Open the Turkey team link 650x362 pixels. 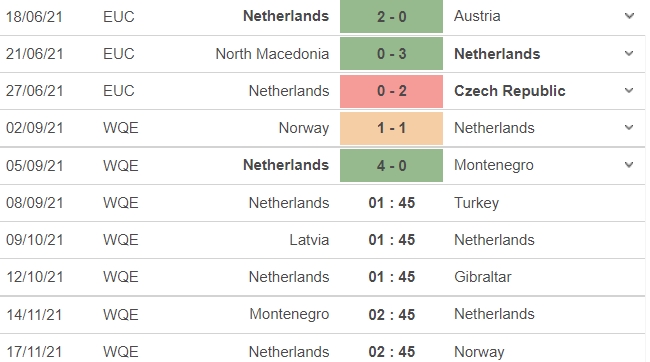point(476,203)
